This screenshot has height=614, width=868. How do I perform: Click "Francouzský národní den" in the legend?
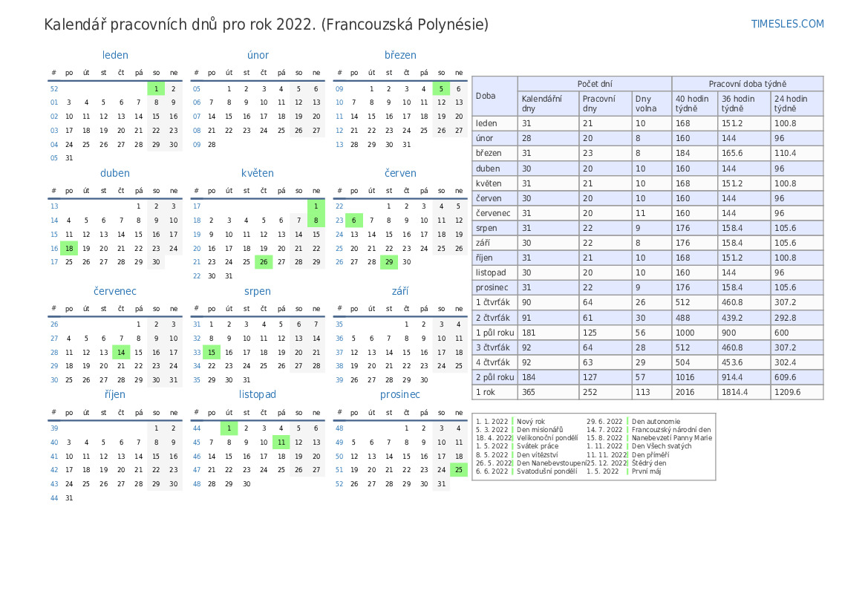671,430
